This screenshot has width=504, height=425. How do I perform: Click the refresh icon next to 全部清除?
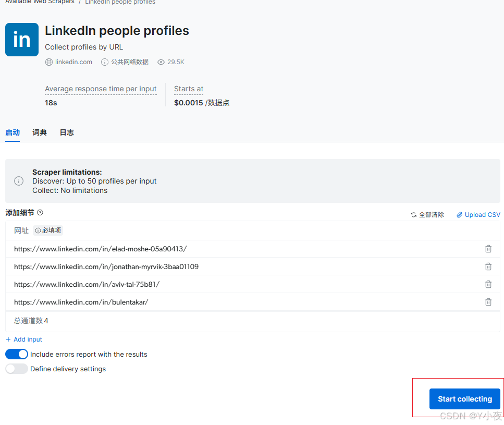(x=414, y=215)
